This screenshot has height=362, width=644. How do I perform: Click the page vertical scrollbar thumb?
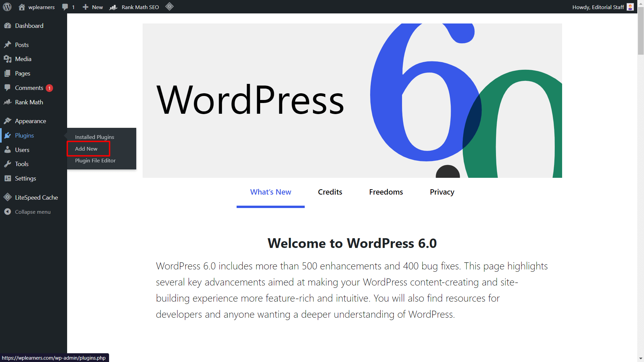point(641,31)
